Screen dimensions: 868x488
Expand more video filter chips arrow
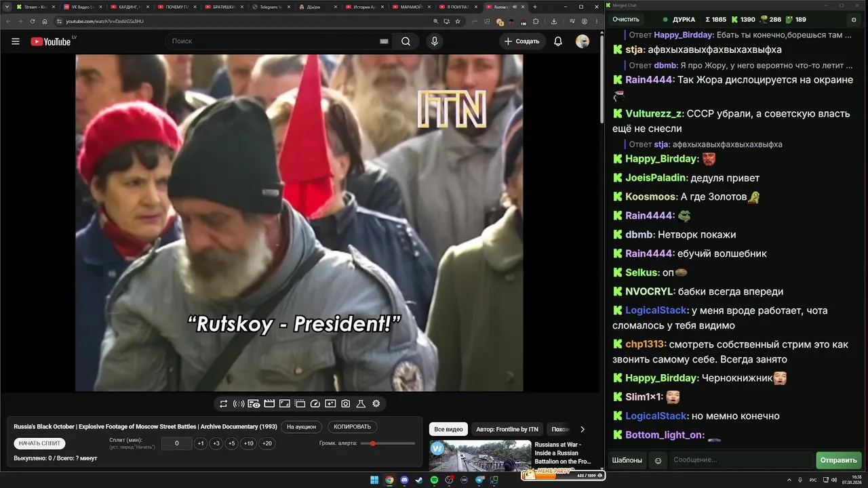(582, 429)
